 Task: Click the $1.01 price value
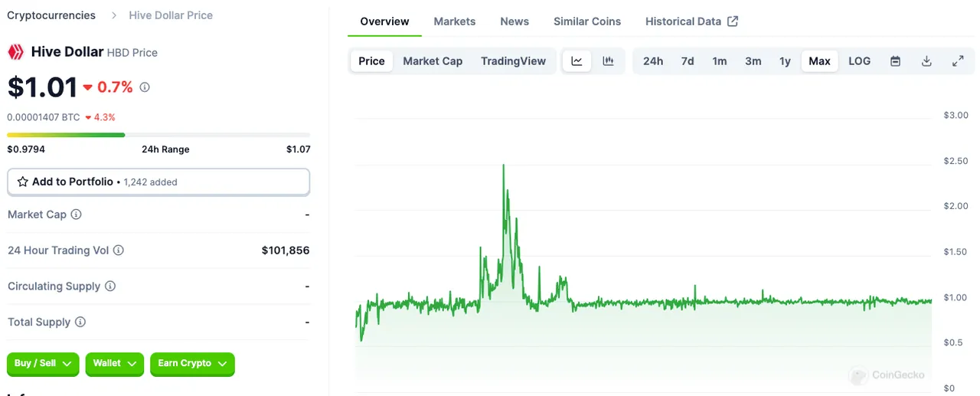42,87
